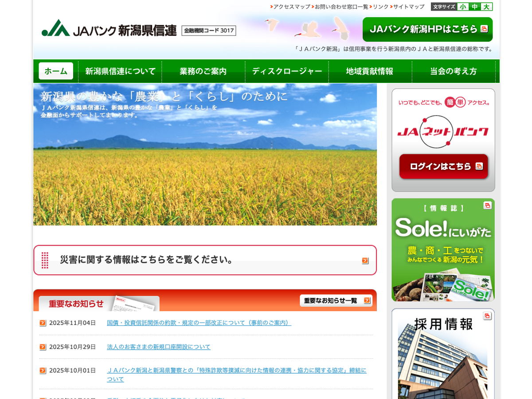This screenshot has width=532, height=399.
Task: Open the 新潟県信連について menu item
Action: coord(120,71)
